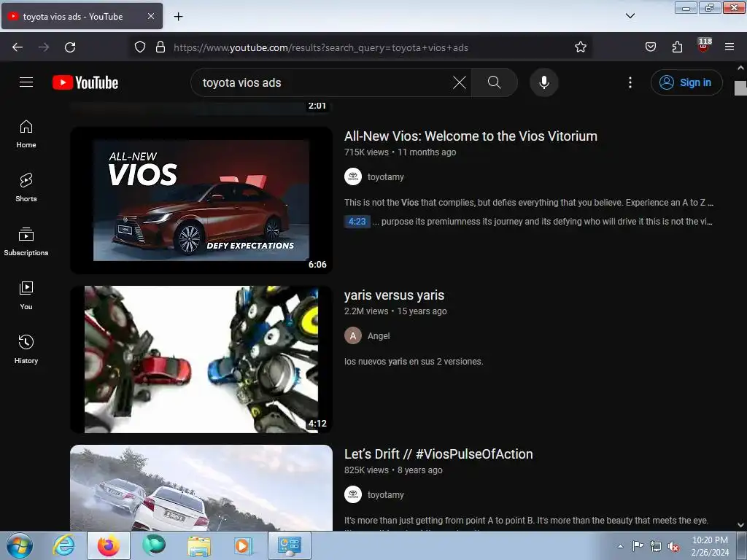Screen dimensions: 747x560
Task: Open Let's Drift #ViosPulseOfAction title
Action: [x=438, y=454]
